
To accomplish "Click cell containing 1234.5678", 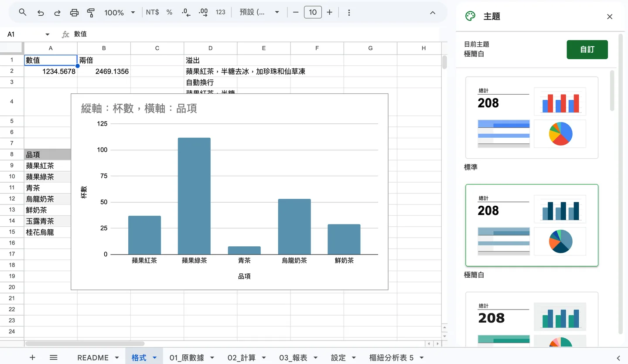I will (51, 71).
